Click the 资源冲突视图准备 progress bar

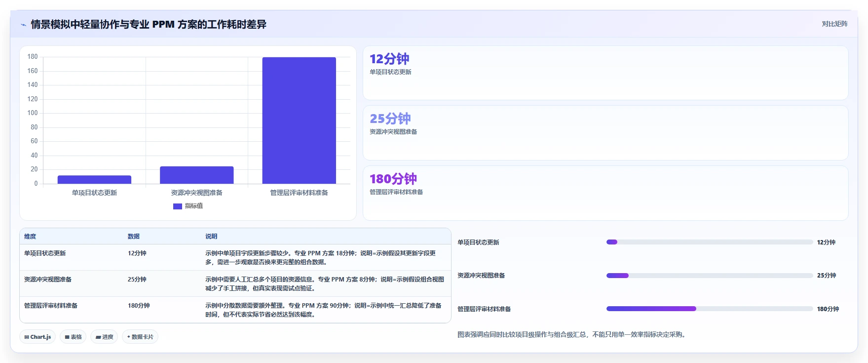point(710,276)
